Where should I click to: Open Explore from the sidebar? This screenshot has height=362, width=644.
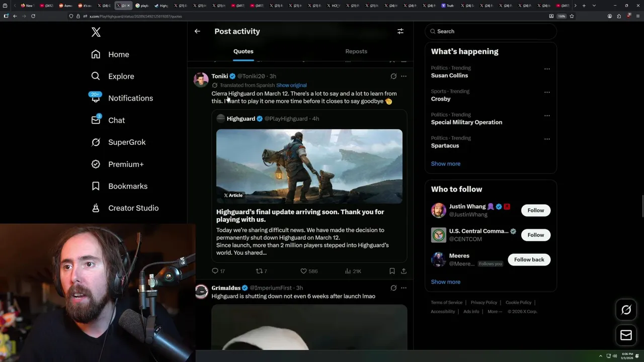[112, 76]
